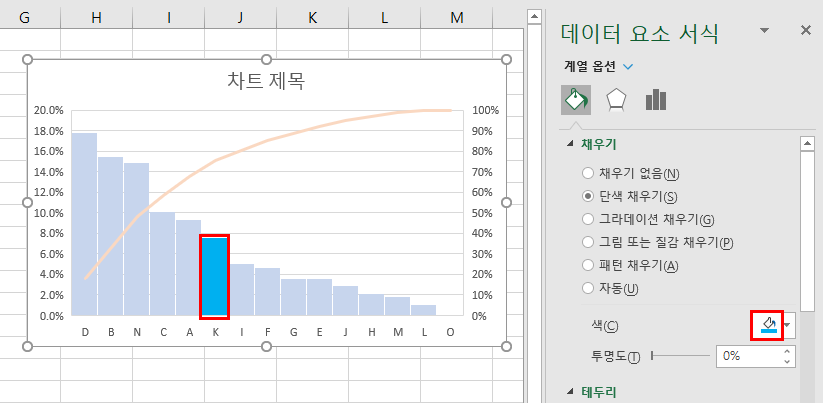This screenshot has height=403, width=823.
Task: Select column K header
Action: 312,18
